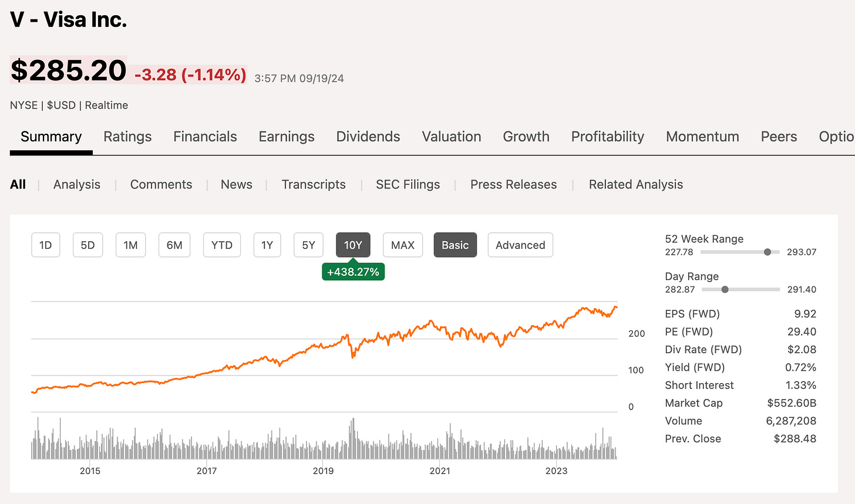
Task: Click the Volume value 6,287,208
Action: (791, 421)
